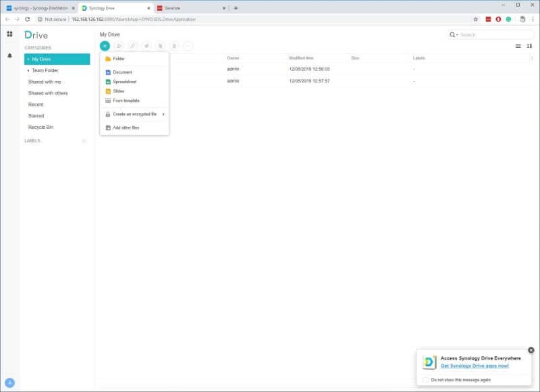Click the Spreadsheet creation icon
The width and height of the screenshot is (540, 392).
(x=107, y=81)
